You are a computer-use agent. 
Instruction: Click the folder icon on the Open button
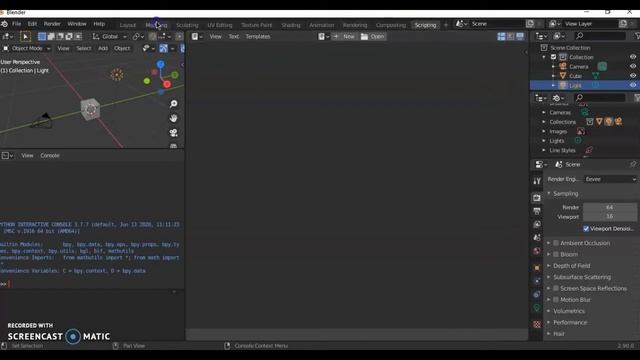(364, 37)
